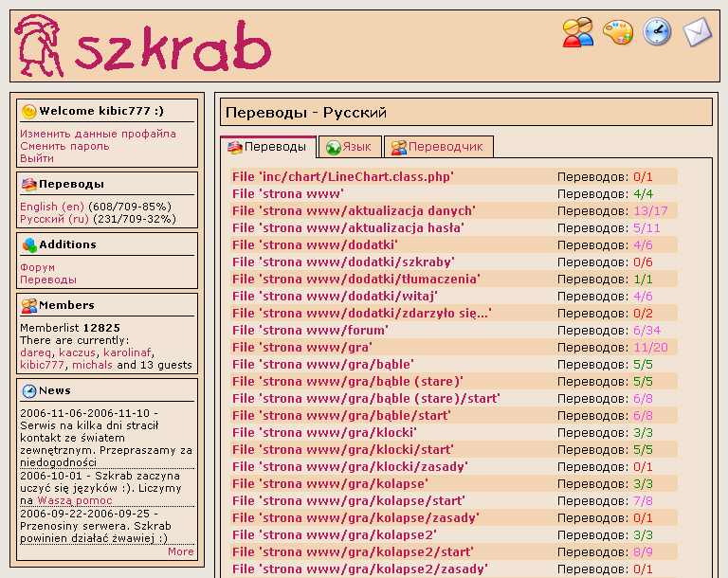728x578 pixels.
Task: Open English (en) translations link
Action: pos(52,207)
